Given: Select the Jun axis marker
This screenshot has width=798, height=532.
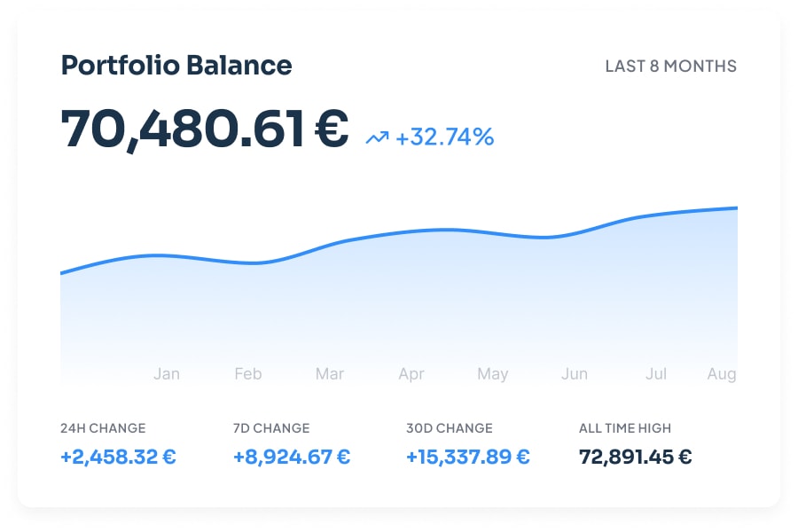Looking at the screenshot, I should [x=575, y=374].
